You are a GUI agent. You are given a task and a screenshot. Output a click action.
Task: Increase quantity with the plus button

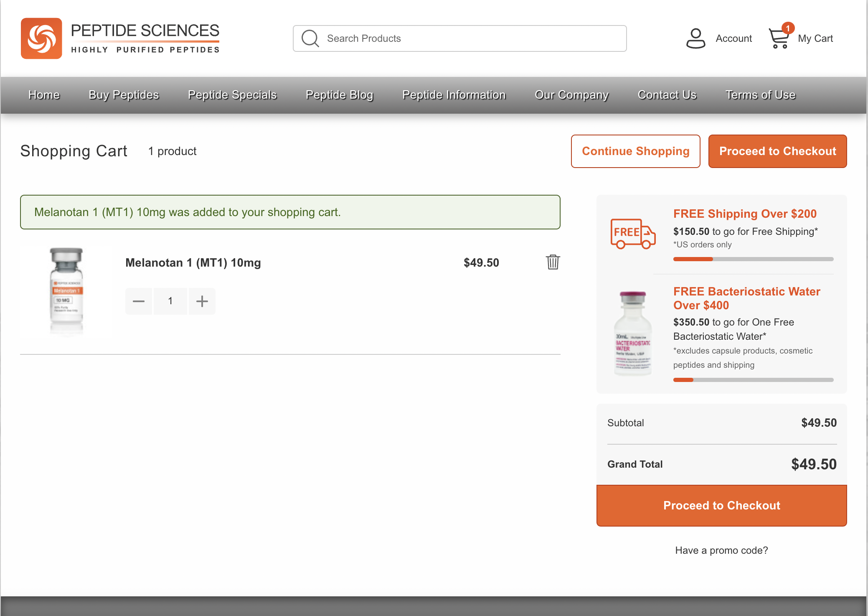coord(202,301)
